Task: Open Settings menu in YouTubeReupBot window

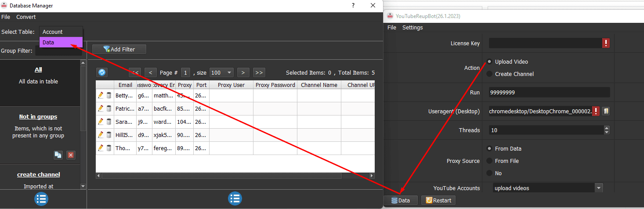Action: click(x=412, y=27)
